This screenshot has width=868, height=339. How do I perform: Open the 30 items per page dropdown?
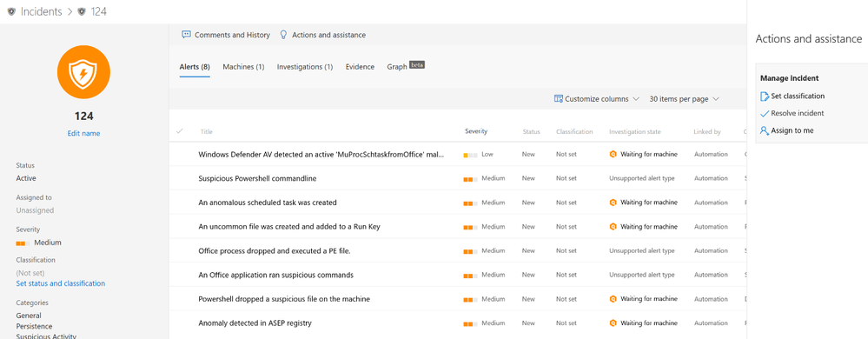coord(684,98)
